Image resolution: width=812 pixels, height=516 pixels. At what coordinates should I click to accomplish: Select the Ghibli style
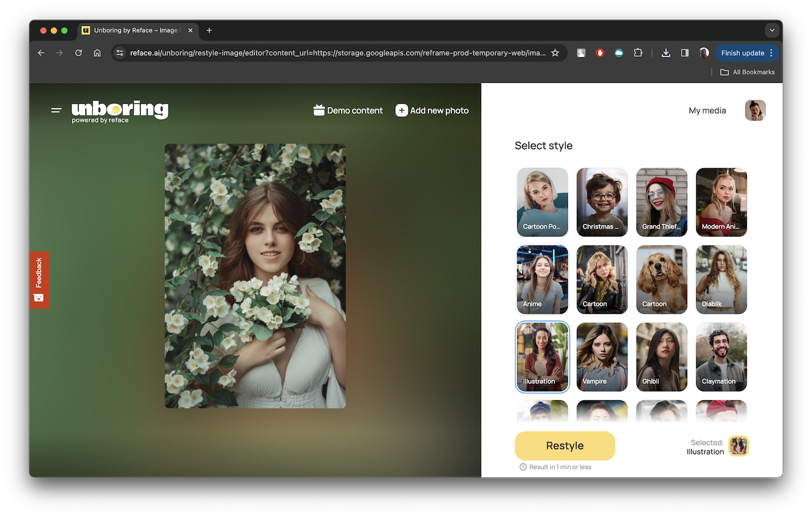point(662,357)
